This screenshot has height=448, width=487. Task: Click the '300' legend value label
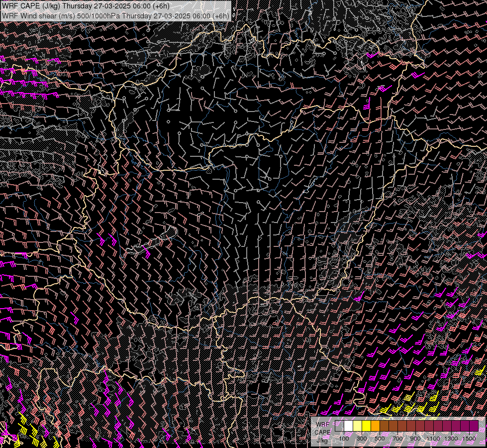362,439
